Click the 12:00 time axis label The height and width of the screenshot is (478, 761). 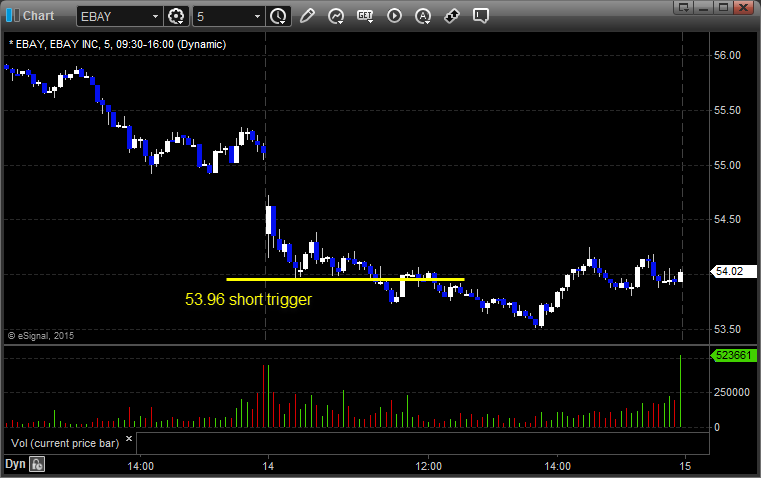click(x=429, y=466)
